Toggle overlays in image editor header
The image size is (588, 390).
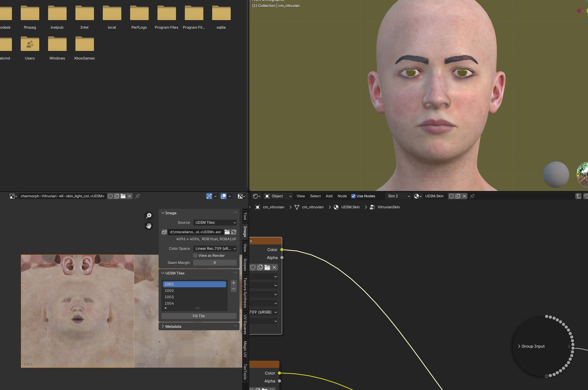point(224,196)
